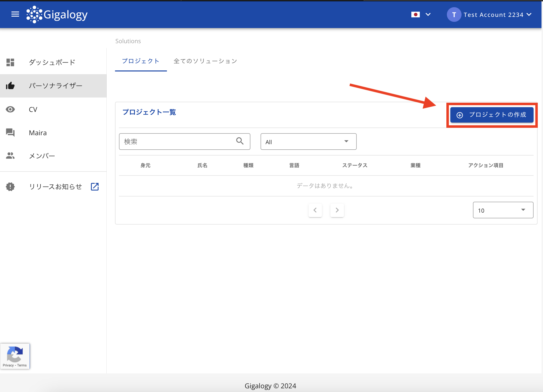Open the rows-per-page 10 dropdown
Viewport: 543px width, 392px height.
[503, 210]
